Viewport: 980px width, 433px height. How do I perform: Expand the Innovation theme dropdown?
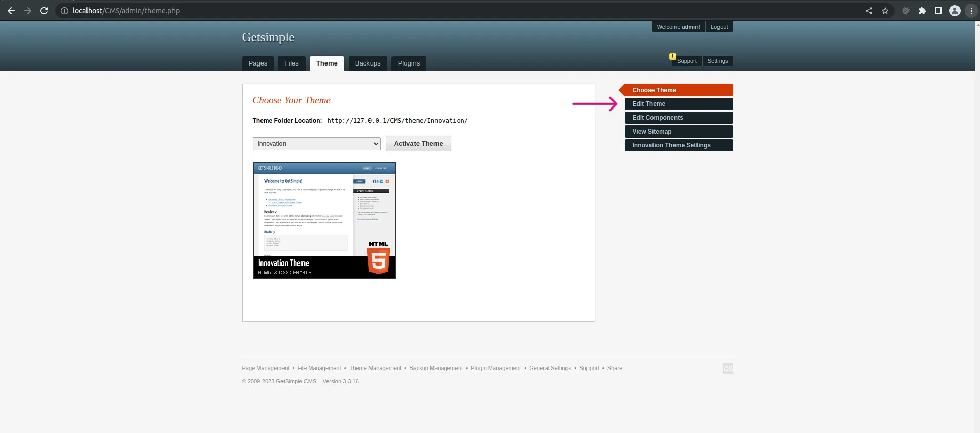pos(316,144)
